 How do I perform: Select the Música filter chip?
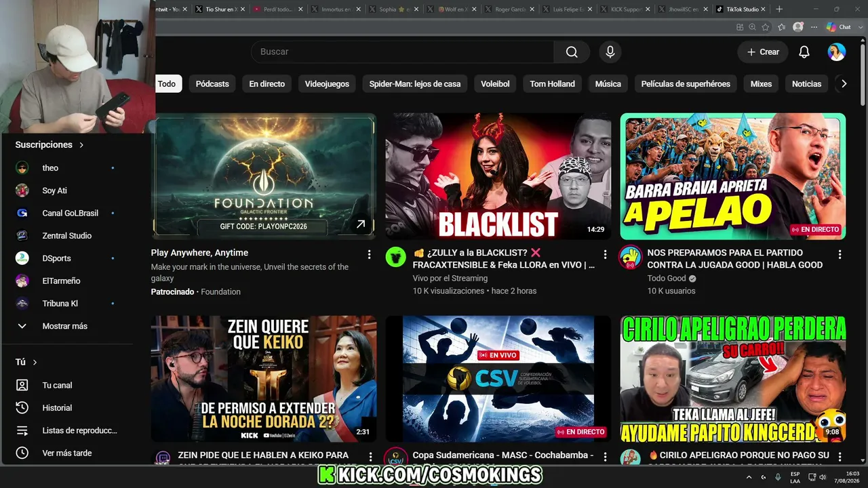click(608, 84)
